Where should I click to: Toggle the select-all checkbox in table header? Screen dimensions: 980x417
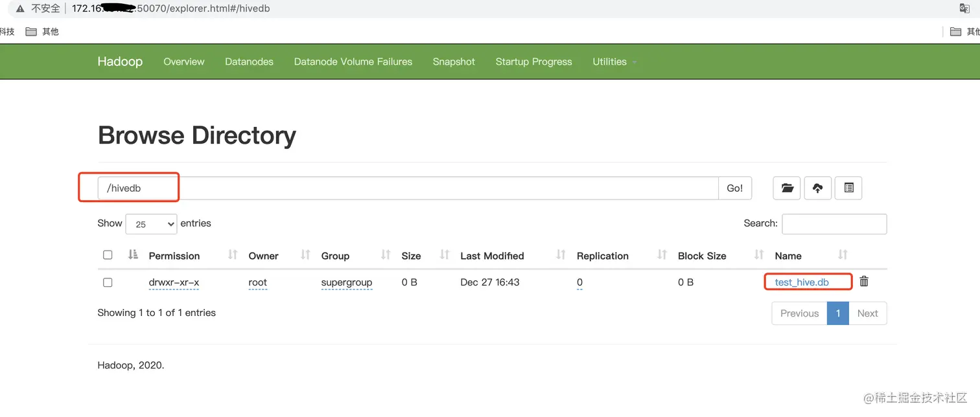click(x=108, y=255)
